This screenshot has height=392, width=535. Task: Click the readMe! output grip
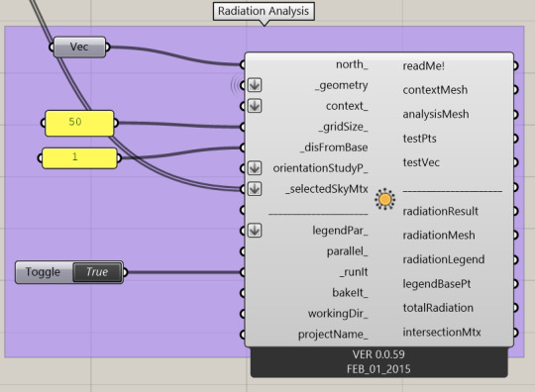(515, 65)
